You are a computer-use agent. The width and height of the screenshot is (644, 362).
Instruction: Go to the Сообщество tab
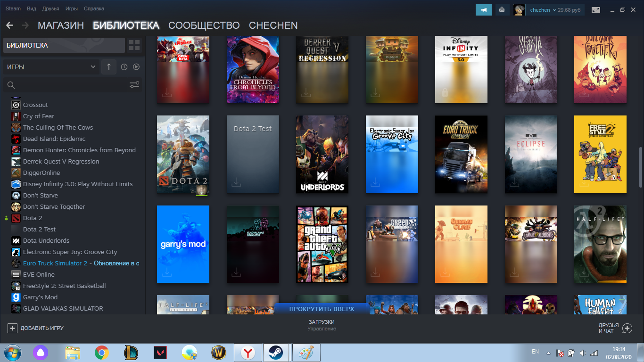pyautogui.click(x=204, y=25)
